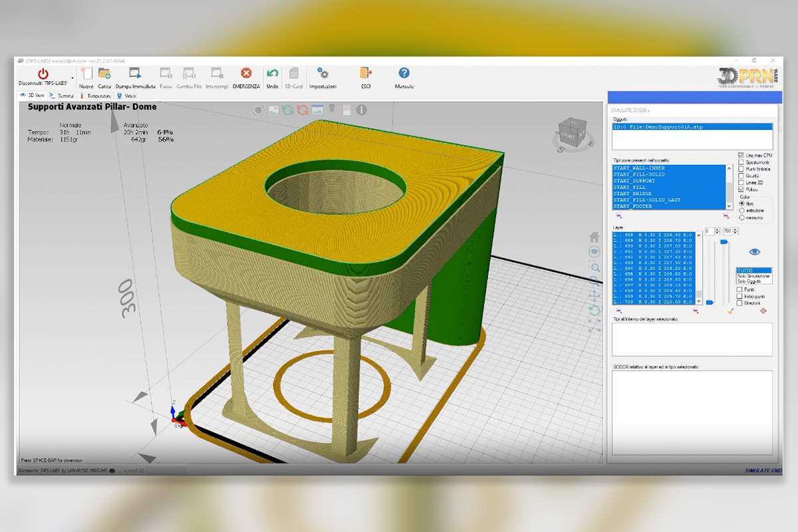The image size is (798, 532).
Task: Click the circled info icon above the viewport
Action: [361, 110]
